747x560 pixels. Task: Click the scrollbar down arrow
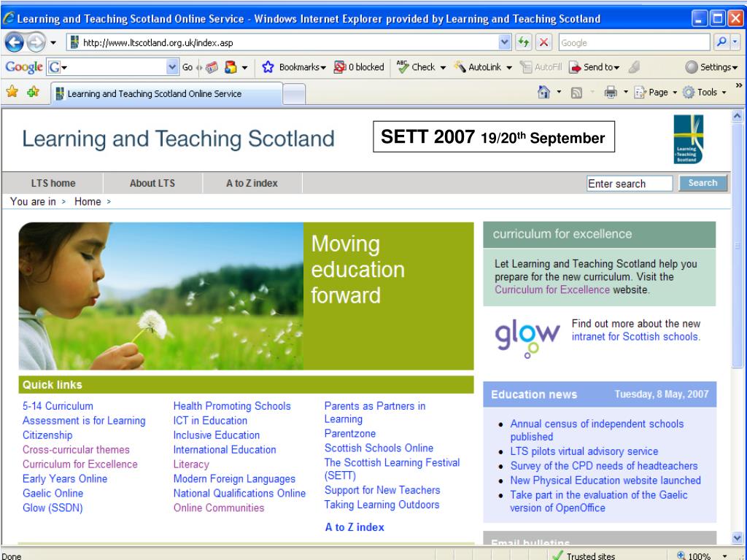738,538
